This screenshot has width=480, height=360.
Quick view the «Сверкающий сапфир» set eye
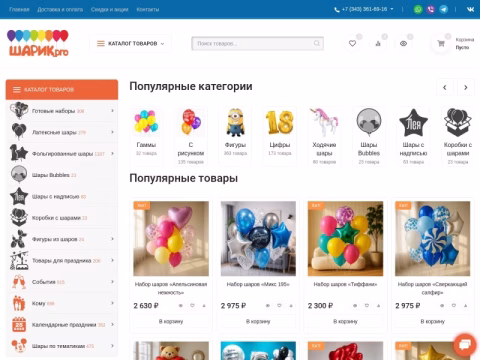442,305
